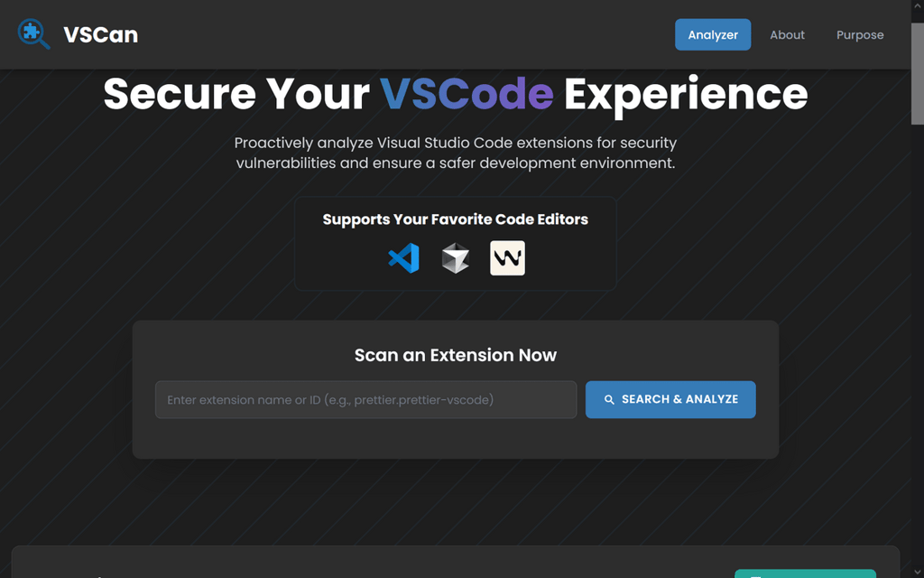The image size is (924, 578).
Task: Click the Scan an Extension Now heading
Action: click(456, 355)
